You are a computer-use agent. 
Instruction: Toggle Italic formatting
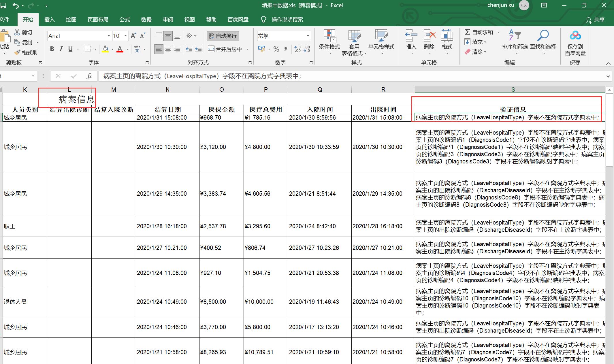[61, 49]
